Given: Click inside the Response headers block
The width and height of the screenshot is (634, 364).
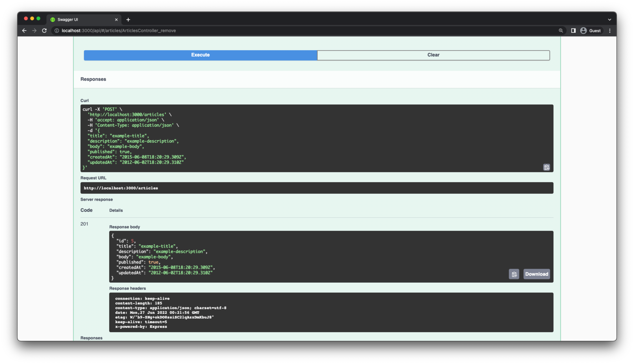Looking at the screenshot, I should [331, 312].
